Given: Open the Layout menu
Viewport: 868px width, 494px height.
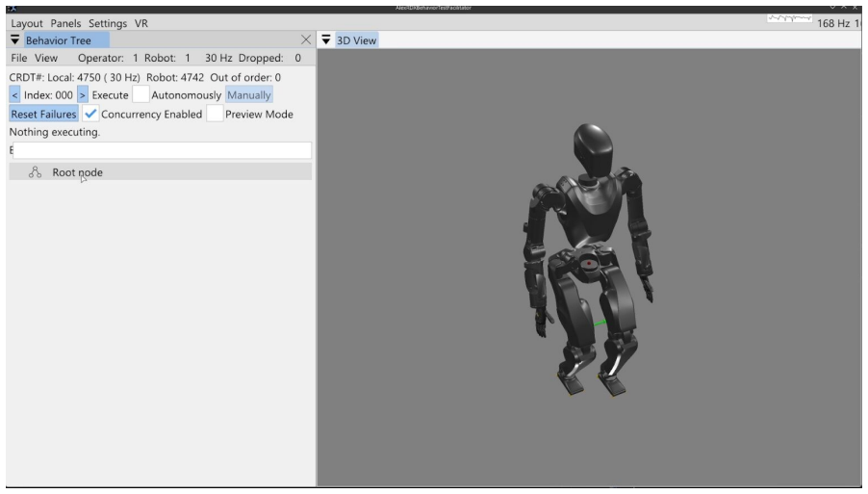Looking at the screenshot, I should tap(27, 23).
